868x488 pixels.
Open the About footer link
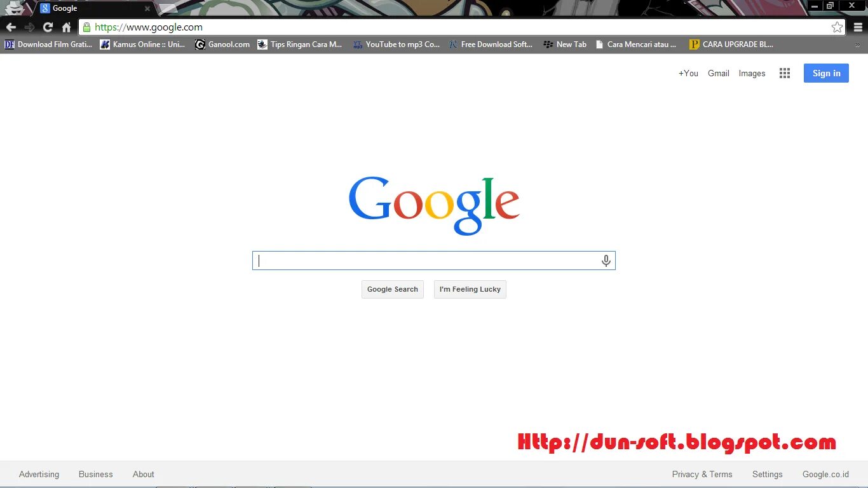click(144, 474)
